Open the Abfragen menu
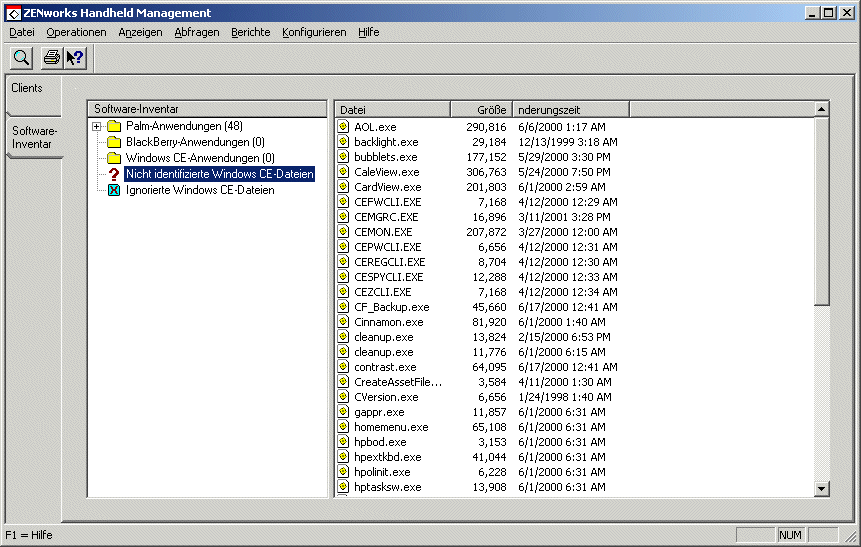Image resolution: width=861 pixels, height=547 pixels. (x=197, y=32)
